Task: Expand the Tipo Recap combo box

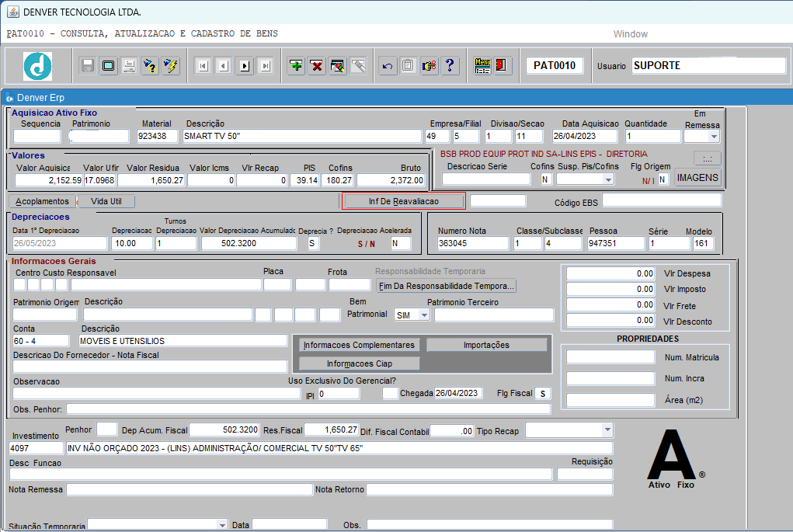Action: pyautogui.click(x=607, y=430)
